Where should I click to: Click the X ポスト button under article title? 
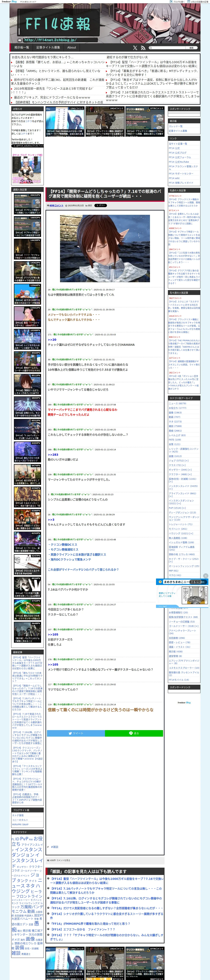point(101,205)
